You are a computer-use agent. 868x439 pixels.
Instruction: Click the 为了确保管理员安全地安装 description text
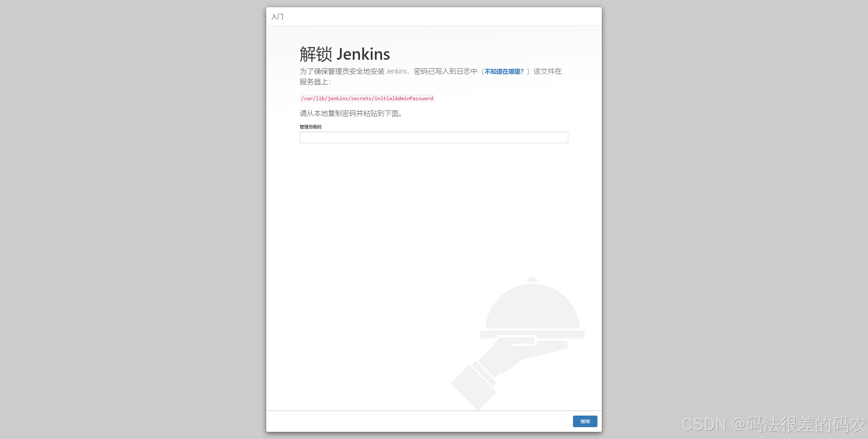point(342,72)
